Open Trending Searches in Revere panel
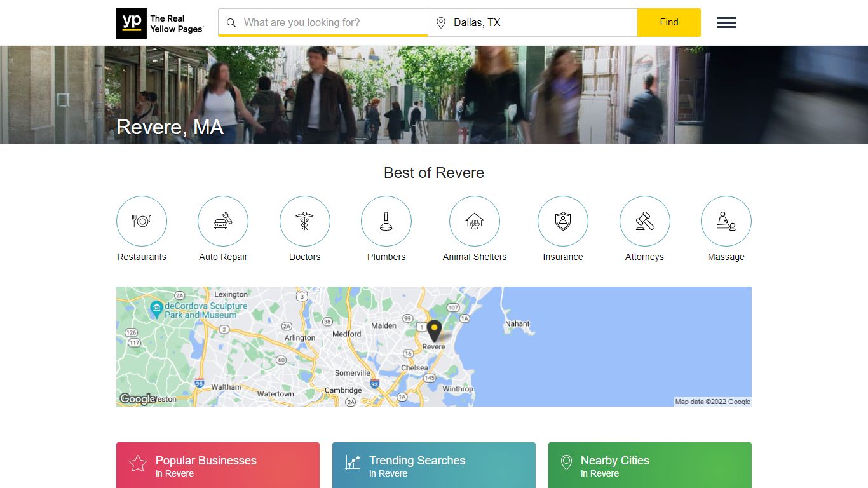 pos(434,465)
